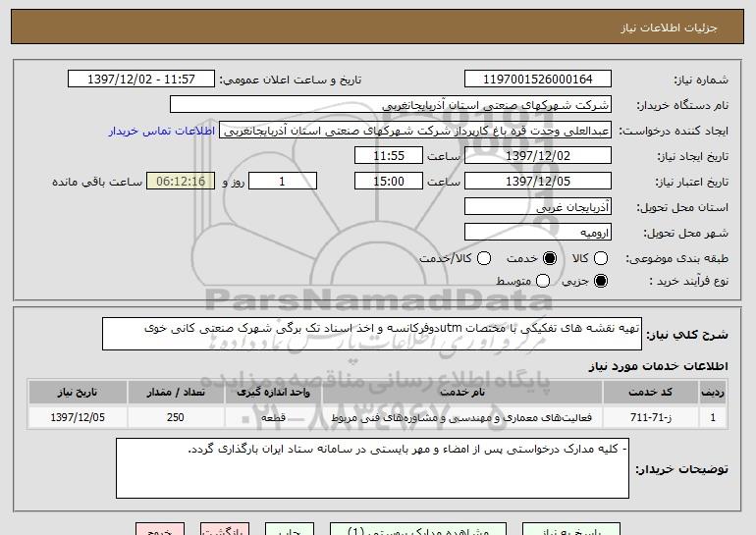This screenshot has width=756, height=535.
Task: Click the اطلاعات خدمات مورد نیاز heading
Action: (658, 366)
